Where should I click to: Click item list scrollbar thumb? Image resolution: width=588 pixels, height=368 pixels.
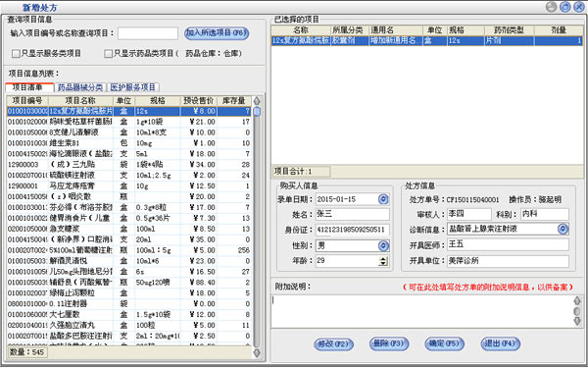257,112
